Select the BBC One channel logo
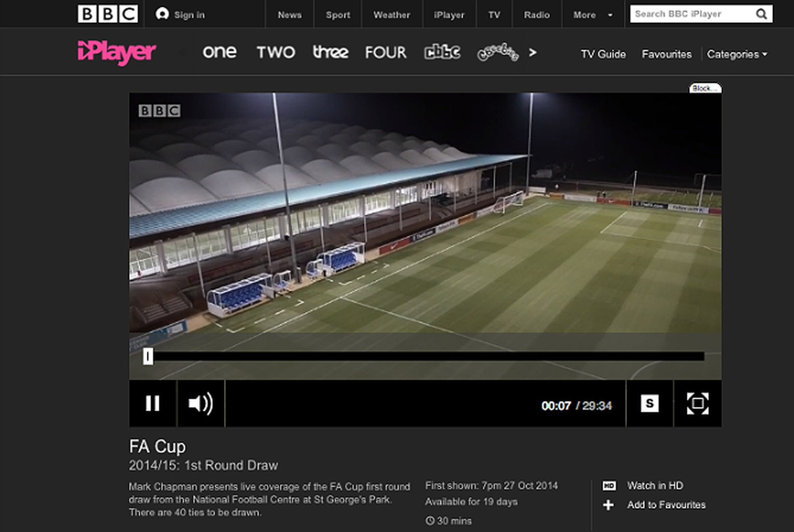The image size is (794, 532). (x=220, y=52)
